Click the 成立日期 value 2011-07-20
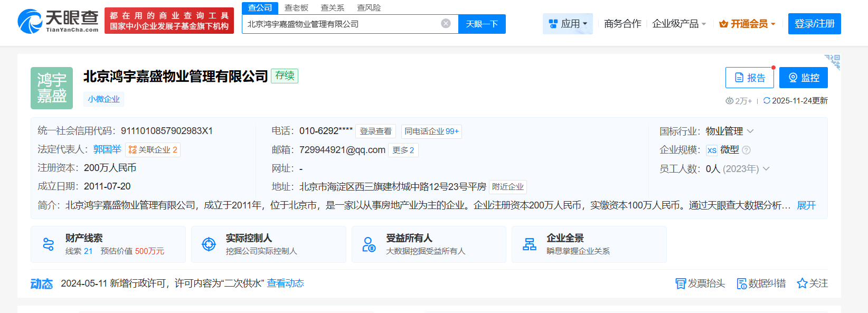This screenshot has height=313, width=868. [x=107, y=186]
